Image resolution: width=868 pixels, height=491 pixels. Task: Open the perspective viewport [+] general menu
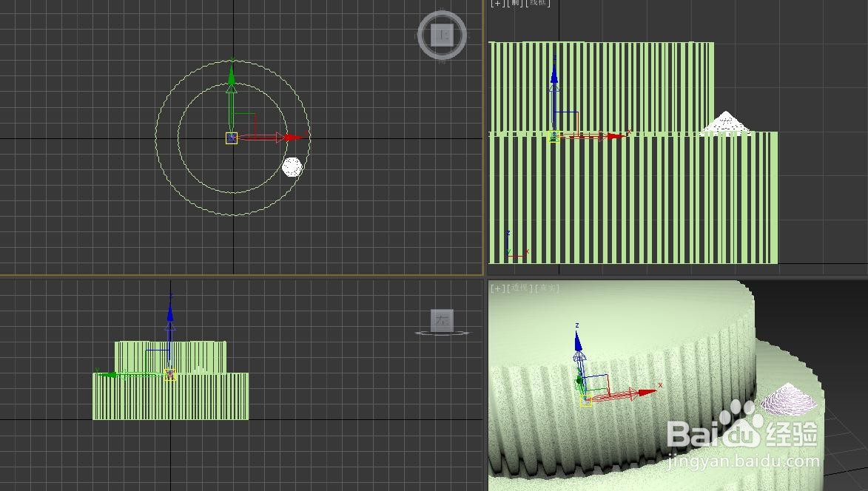click(x=498, y=288)
